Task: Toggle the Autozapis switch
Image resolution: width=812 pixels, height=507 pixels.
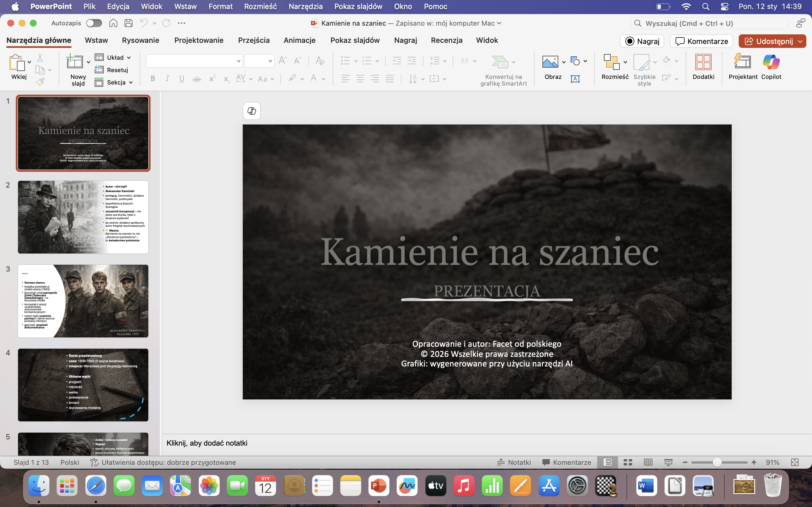Action: [94, 23]
